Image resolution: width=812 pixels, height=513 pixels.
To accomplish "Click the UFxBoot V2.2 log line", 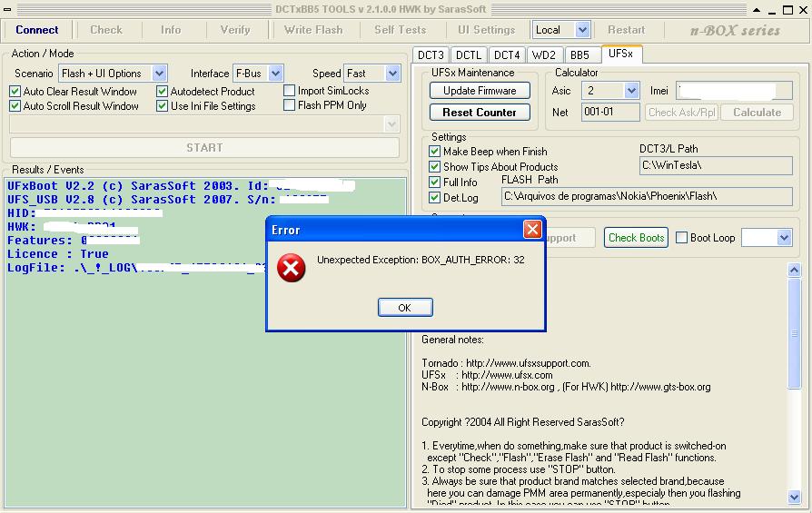I will tap(180, 186).
